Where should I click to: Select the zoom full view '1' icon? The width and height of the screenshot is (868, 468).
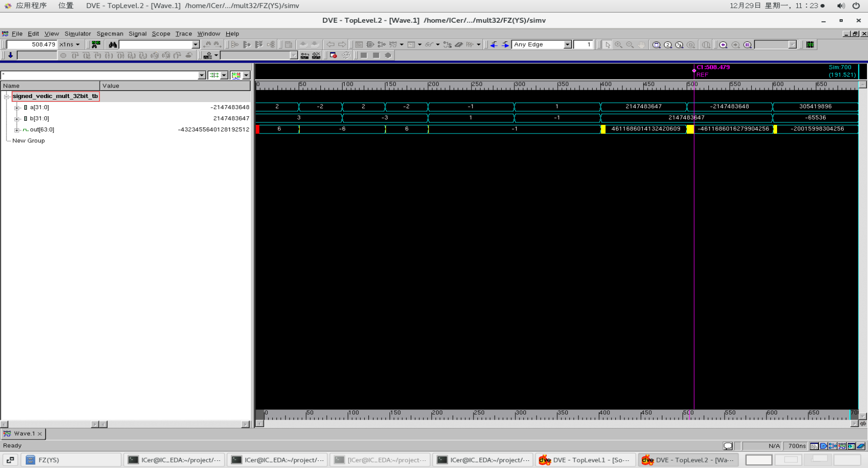(656, 44)
